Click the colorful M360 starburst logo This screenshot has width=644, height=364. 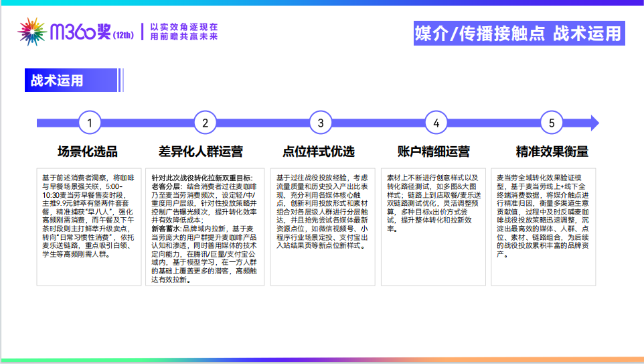[30, 32]
